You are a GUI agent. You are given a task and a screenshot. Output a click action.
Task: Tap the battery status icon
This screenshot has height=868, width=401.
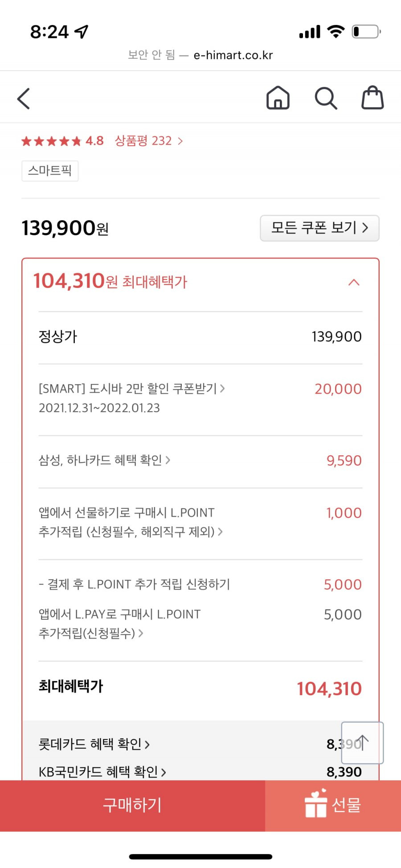[x=366, y=32]
